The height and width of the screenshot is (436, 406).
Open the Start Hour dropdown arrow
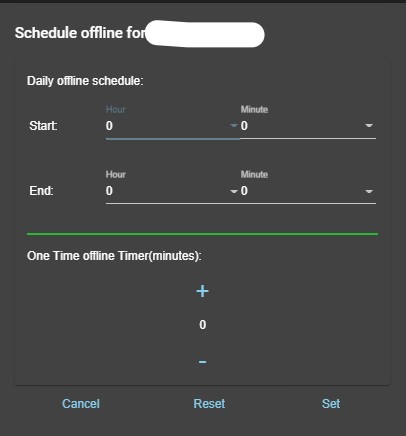(x=234, y=126)
